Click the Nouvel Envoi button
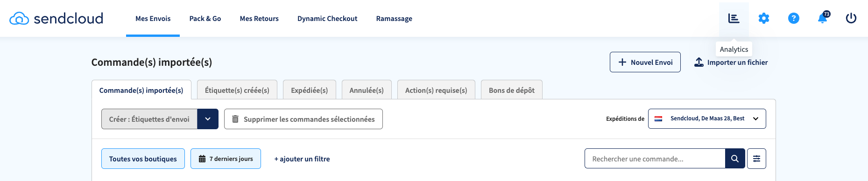Image resolution: width=868 pixels, height=181 pixels. 645,62
